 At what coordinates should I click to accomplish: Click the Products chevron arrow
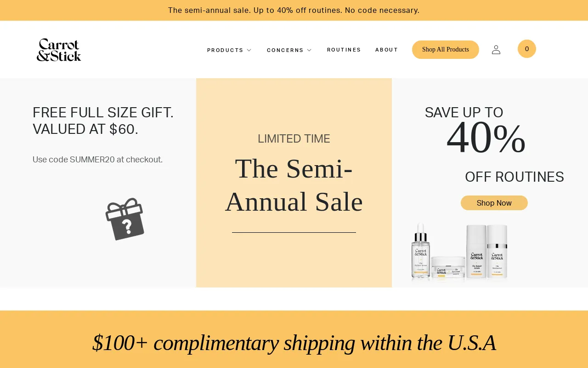tap(249, 50)
